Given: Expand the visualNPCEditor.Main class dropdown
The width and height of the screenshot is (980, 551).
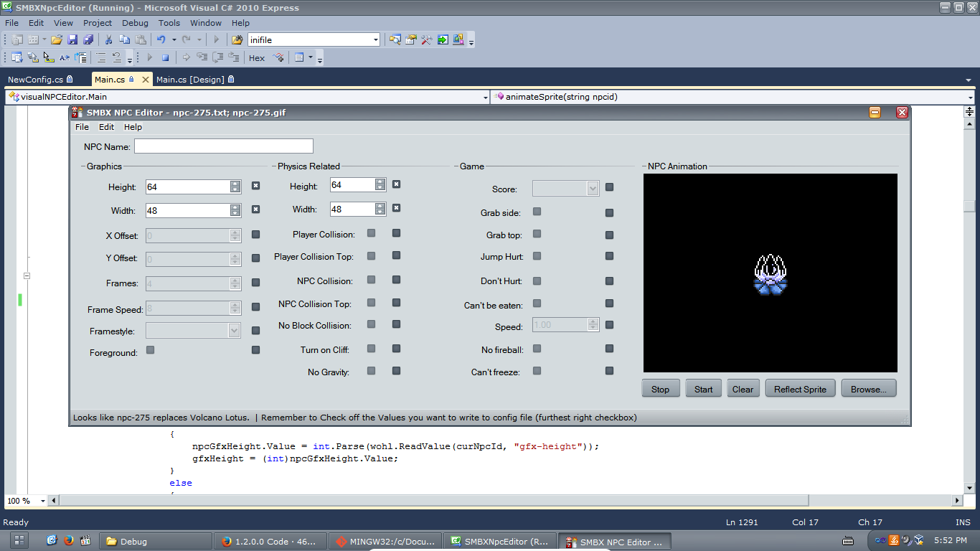Looking at the screenshot, I should pyautogui.click(x=485, y=97).
